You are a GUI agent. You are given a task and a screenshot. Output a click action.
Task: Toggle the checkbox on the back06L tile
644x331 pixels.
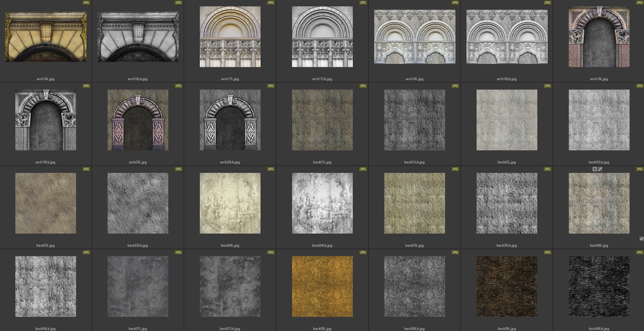[x=641, y=238]
